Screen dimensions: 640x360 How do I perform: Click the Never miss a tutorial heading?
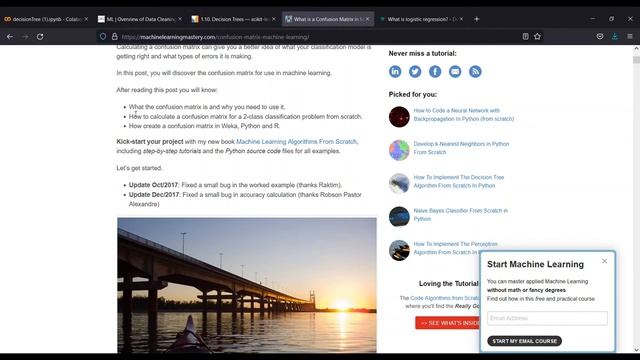tap(422, 53)
